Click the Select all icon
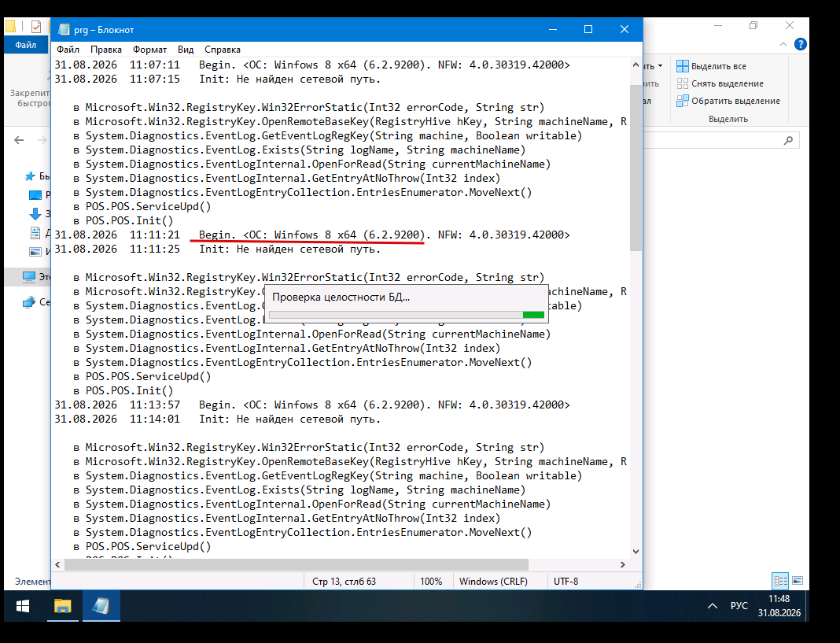This screenshot has width=840, height=643. click(683, 66)
